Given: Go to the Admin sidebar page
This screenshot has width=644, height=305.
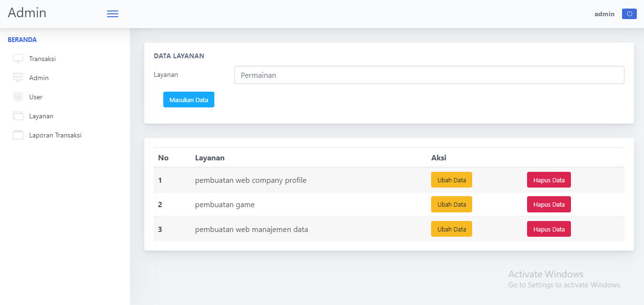Looking at the screenshot, I should (x=39, y=78).
